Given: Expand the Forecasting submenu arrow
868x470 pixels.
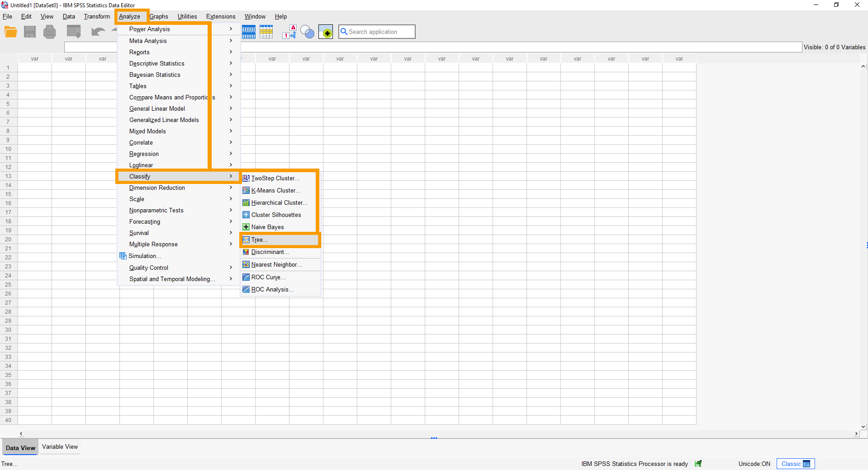Looking at the screenshot, I should click(231, 221).
